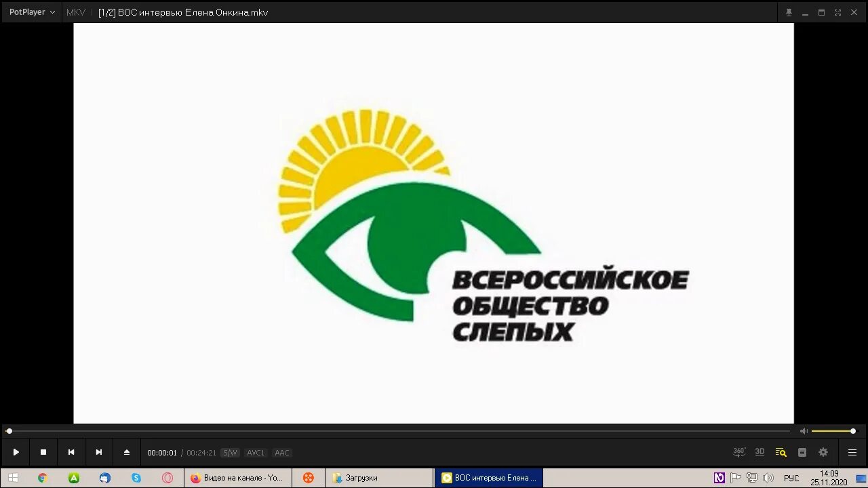Open the PotPlayer dropdown menu
The image size is (868, 488).
click(x=32, y=12)
